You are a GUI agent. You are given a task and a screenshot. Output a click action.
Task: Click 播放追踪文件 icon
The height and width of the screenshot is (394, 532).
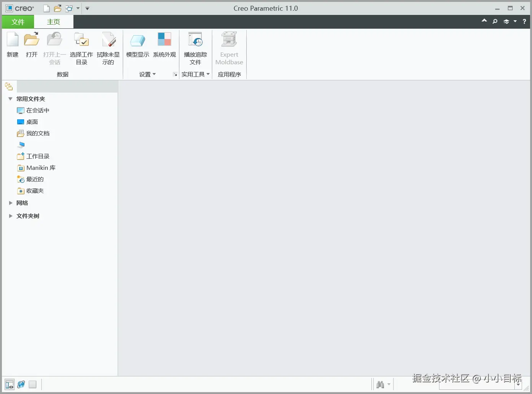tap(195, 40)
